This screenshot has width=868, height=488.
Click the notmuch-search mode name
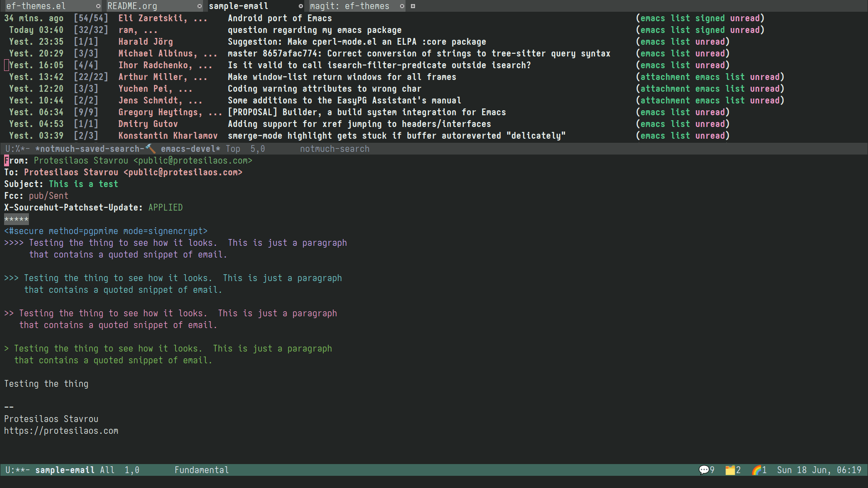335,149
